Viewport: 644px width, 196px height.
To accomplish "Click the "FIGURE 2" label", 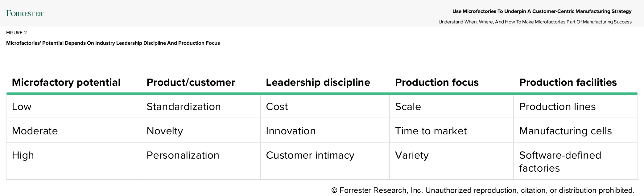I will pos(17,33).
